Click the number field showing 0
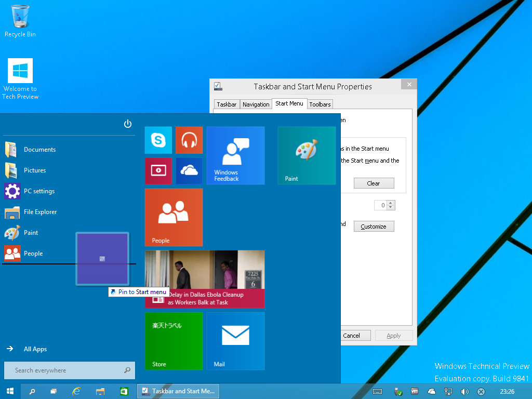The height and width of the screenshot is (399, 532). tap(380, 205)
